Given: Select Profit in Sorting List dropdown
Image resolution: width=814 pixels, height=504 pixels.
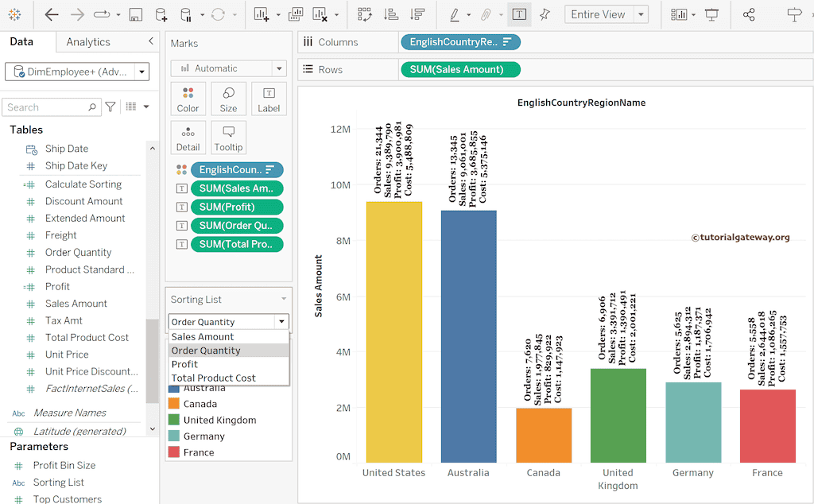Looking at the screenshot, I should [x=185, y=364].
